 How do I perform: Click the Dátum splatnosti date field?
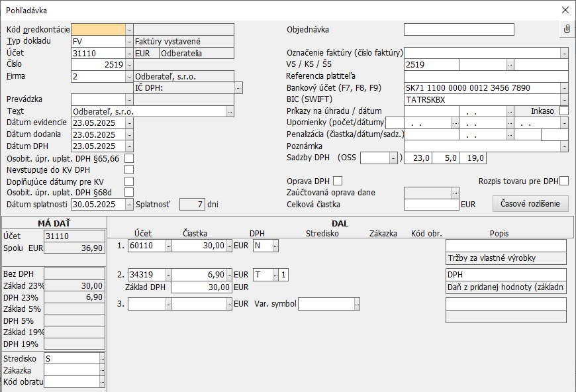click(98, 205)
